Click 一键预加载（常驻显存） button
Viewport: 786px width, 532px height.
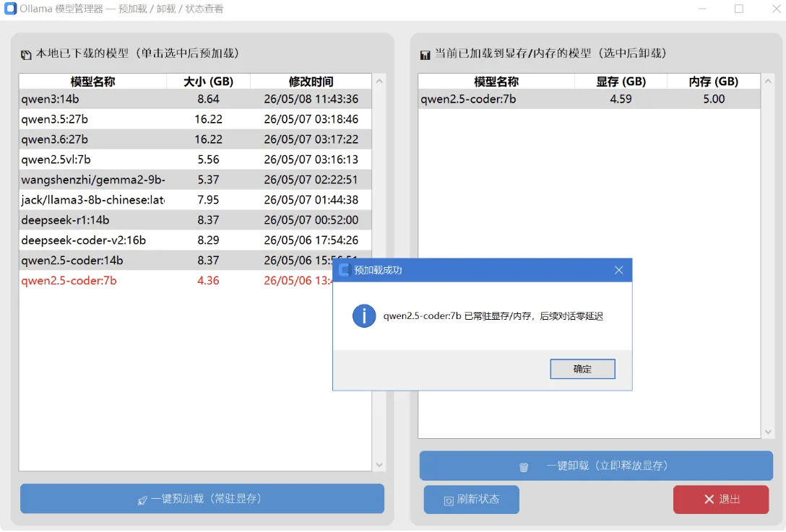coord(202,499)
